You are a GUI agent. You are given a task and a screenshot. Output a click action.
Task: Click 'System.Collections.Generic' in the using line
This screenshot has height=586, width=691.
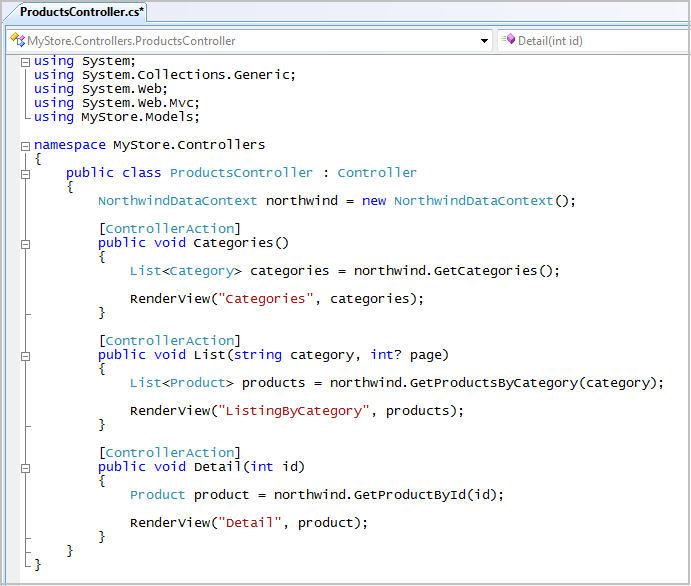(x=186, y=75)
